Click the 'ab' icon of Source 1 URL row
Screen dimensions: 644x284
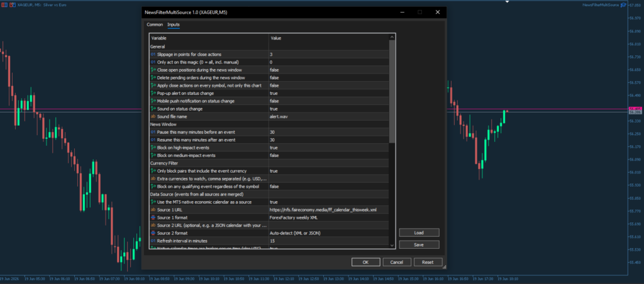click(153, 210)
